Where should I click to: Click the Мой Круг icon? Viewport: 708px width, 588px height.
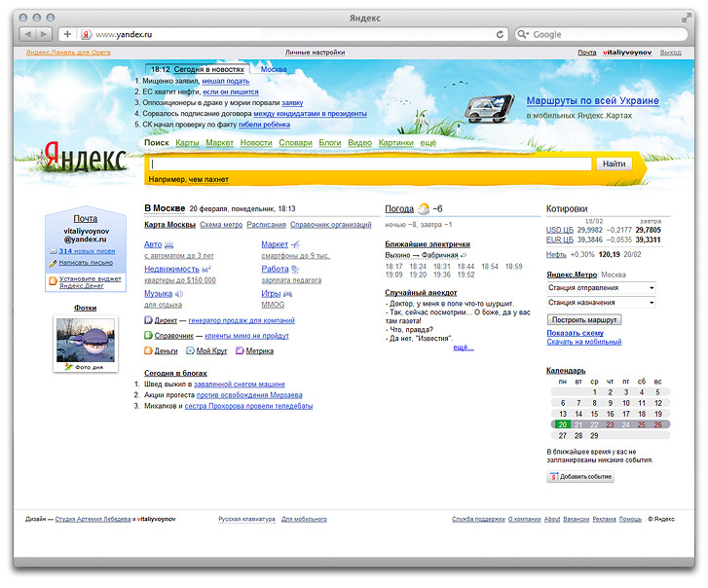tap(190, 350)
